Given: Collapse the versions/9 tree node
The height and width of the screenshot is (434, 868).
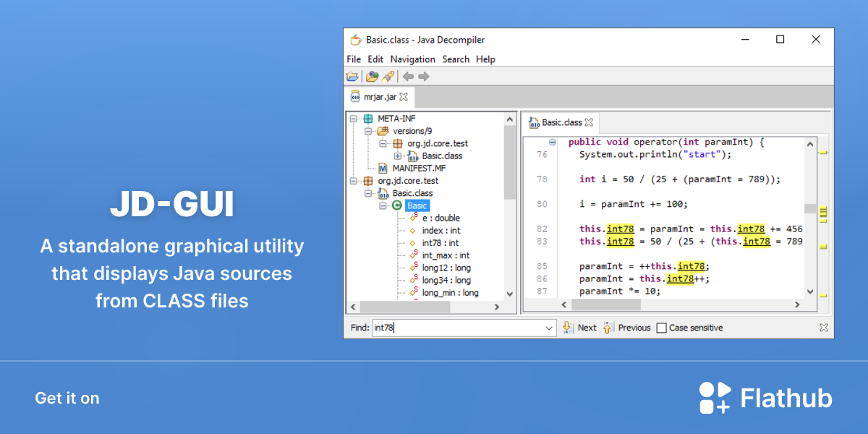Looking at the screenshot, I should coord(368,131).
